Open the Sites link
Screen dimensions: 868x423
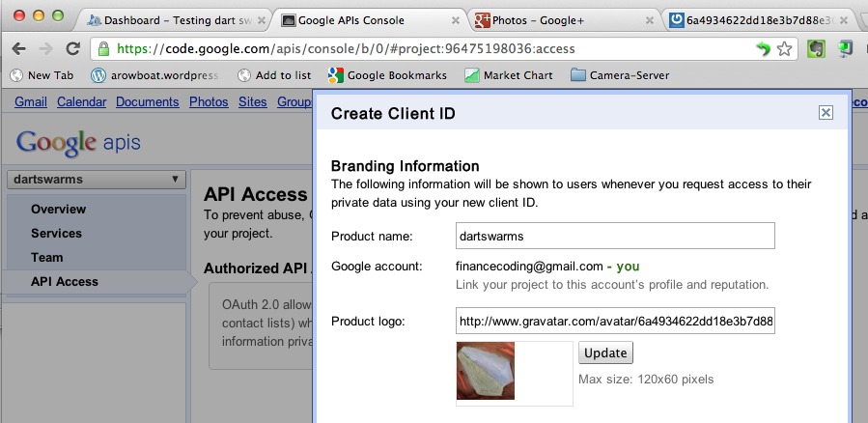[x=252, y=101]
